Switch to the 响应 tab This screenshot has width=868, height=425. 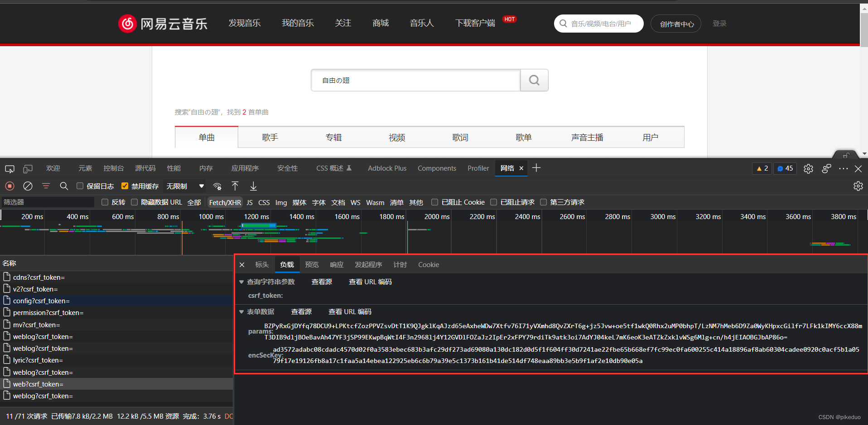tap(337, 265)
